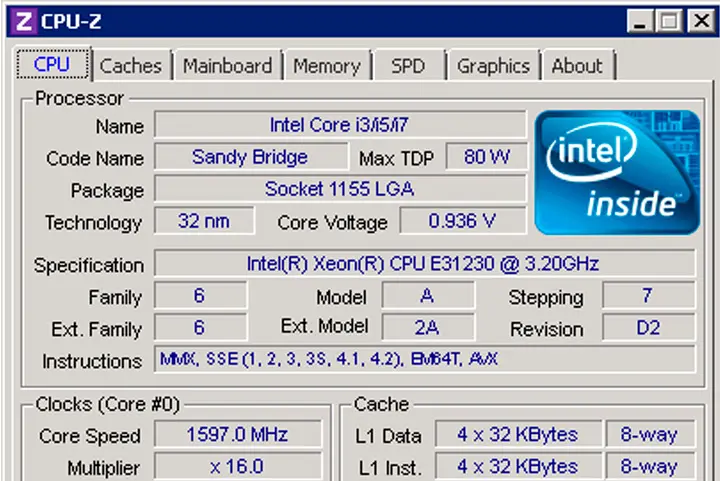Image resolution: width=720 pixels, height=481 pixels.
Task: Click the Model value 'A'
Action: (x=428, y=296)
